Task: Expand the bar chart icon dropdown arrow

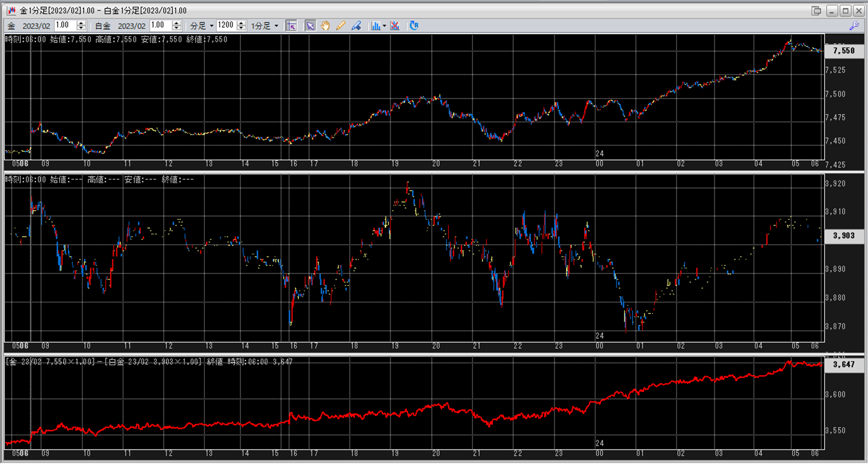Action: coord(384,26)
